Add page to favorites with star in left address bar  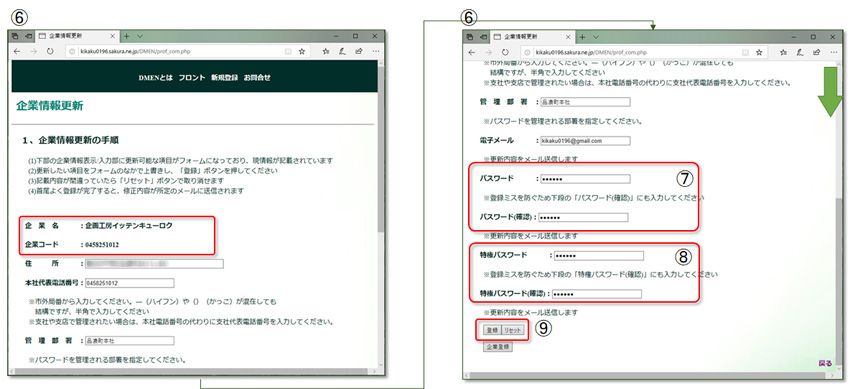tap(302, 51)
